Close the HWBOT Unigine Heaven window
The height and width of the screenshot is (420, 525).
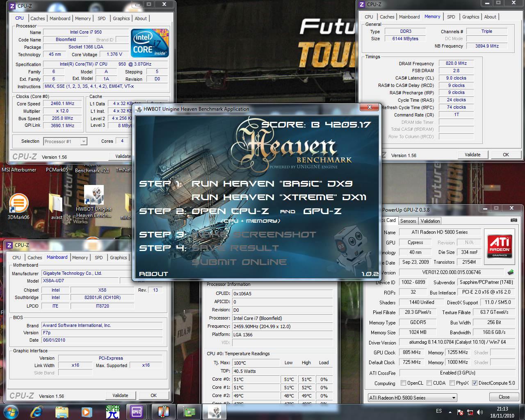[x=370, y=107]
